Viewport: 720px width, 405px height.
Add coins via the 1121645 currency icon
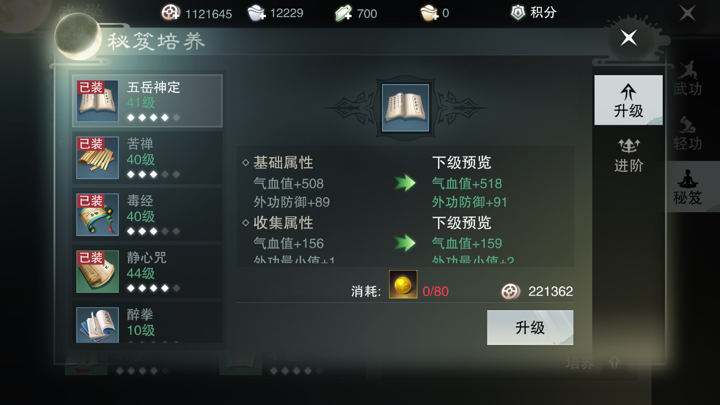(x=171, y=13)
